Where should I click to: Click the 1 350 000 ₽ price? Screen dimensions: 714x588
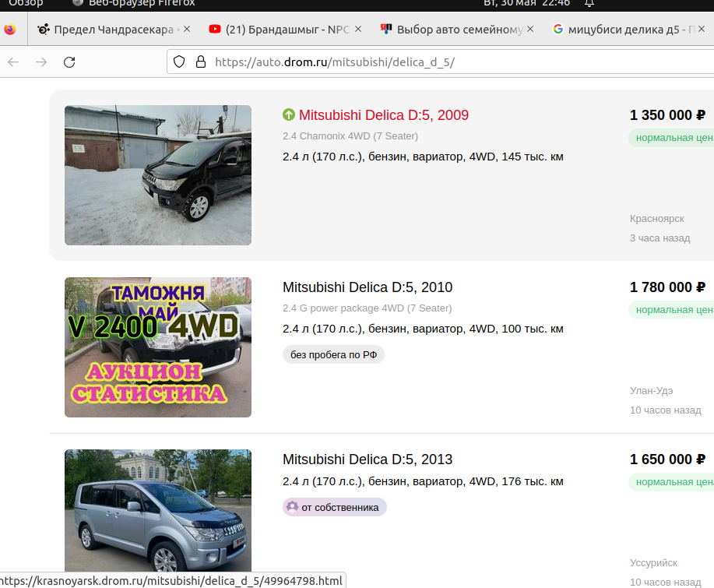[x=667, y=115]
